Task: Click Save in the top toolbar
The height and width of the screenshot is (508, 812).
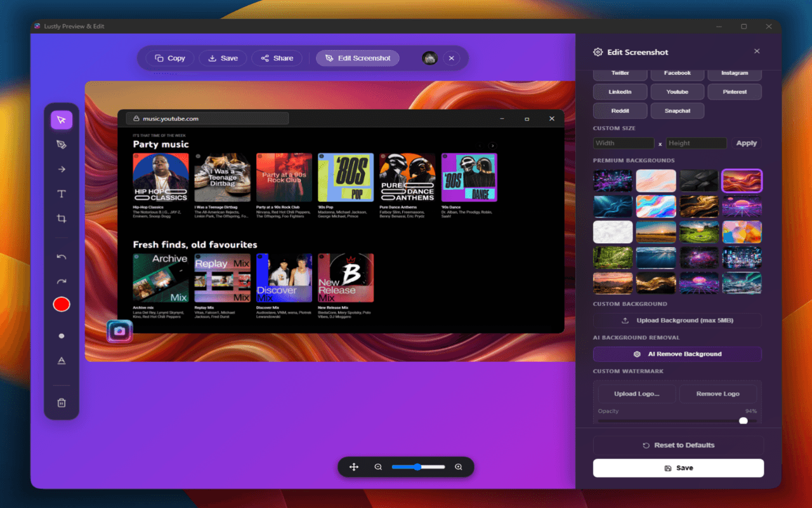Action: (x=223, y=58)
